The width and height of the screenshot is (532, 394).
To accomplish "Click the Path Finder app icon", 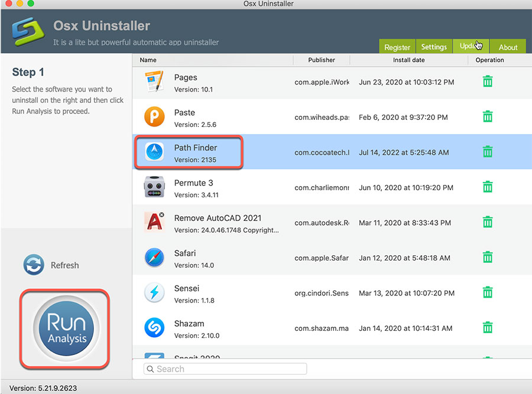I will tap(154, 152).
